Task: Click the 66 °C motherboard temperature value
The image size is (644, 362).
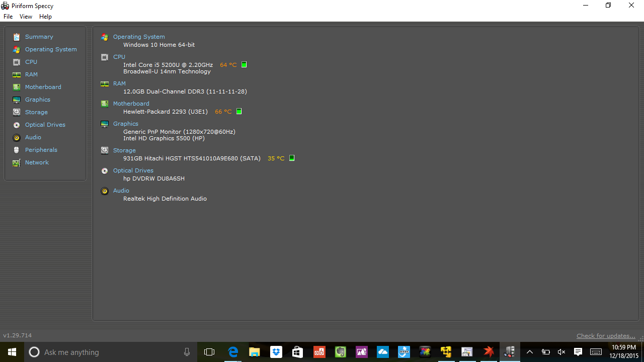Action: point(223,112)
